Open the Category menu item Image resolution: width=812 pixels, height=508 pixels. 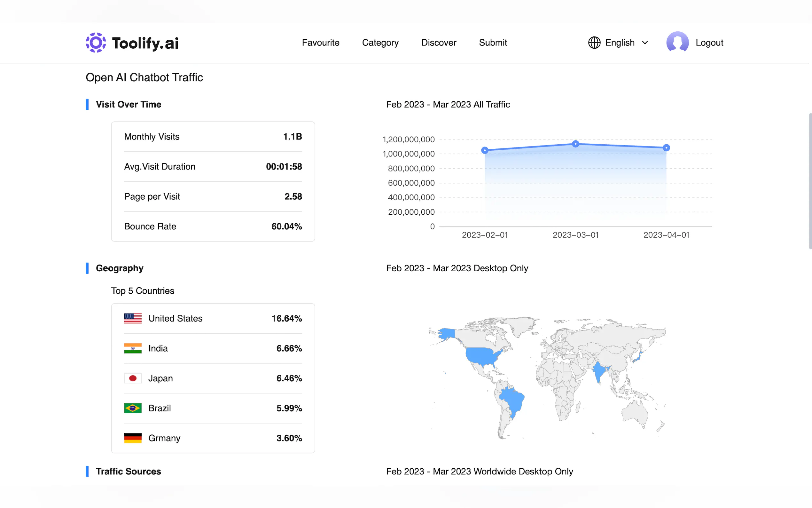pos(380,43)
